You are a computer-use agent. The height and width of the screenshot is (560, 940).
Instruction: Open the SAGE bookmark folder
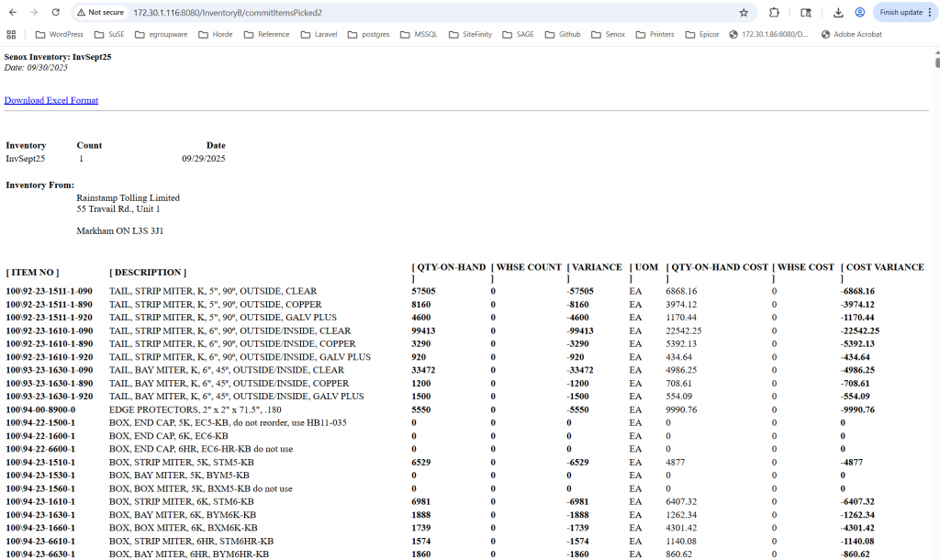[x=517, y=34]
